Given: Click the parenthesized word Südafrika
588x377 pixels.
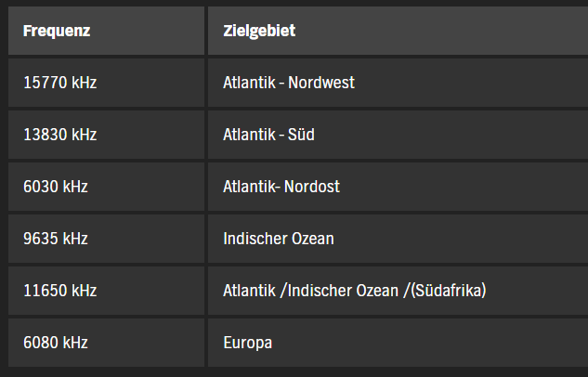Looking at the screenshot, I should [452, 291].
